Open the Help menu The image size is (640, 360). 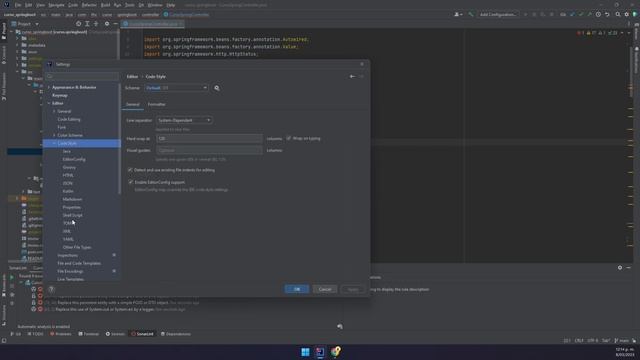171,5
